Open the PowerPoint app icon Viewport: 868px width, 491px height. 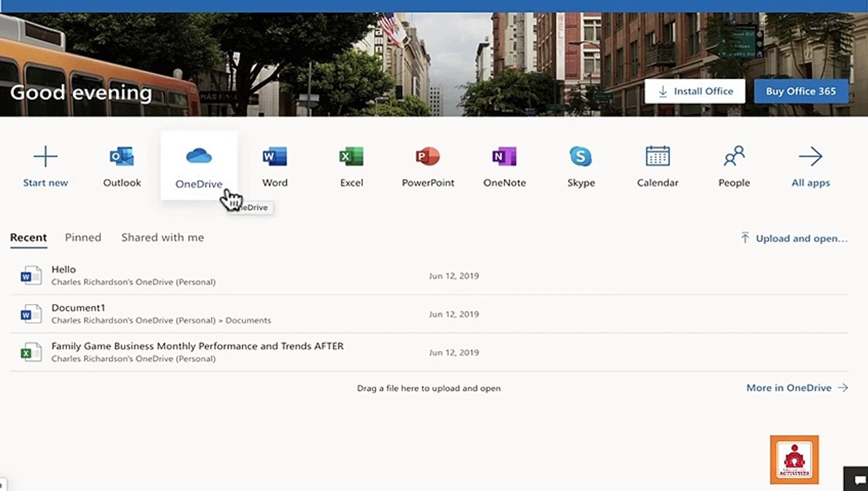pyautogui.click(x=428, y=157)
